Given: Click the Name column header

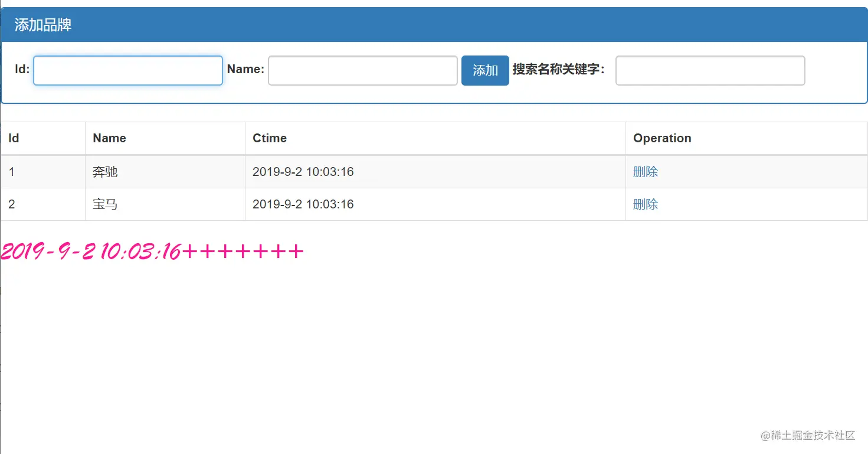Looking at the screenshot, I should pos(165,138).
